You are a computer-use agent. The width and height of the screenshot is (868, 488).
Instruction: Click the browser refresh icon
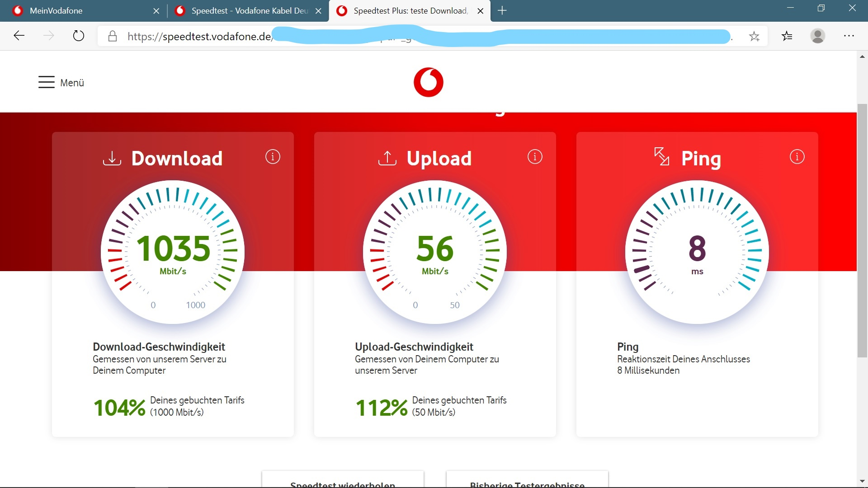(x=79, y=36)
